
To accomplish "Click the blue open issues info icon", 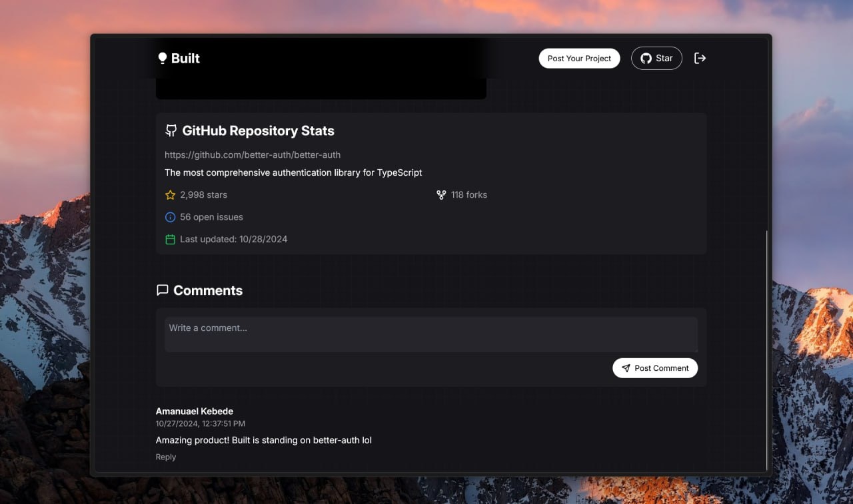I will pos(170,217).
